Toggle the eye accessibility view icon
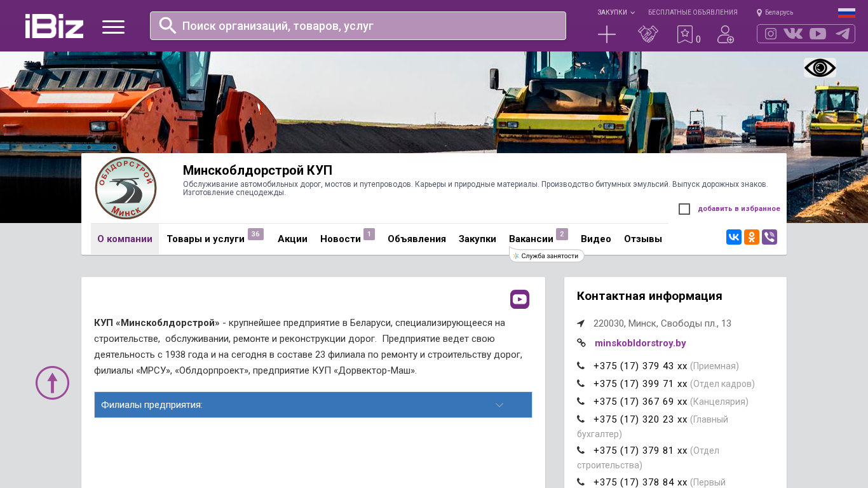The image size is (868, 488). (x=820, y=68)
